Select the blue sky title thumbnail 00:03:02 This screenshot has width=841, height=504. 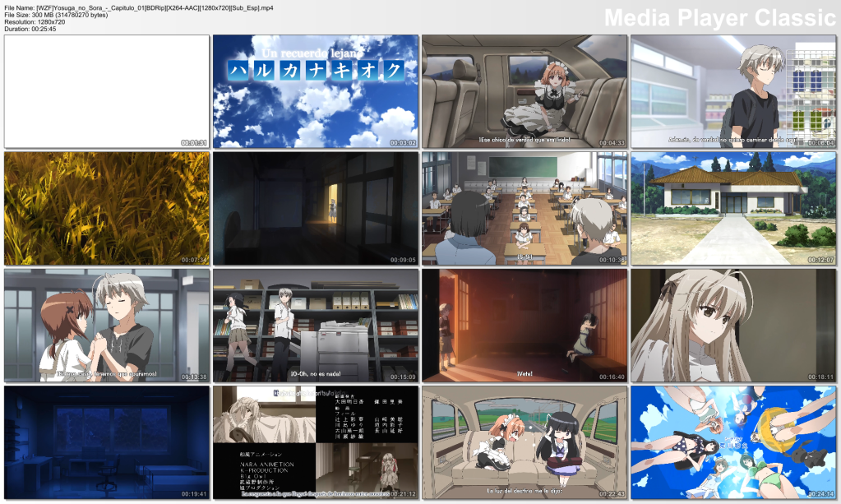pos(316,92)
